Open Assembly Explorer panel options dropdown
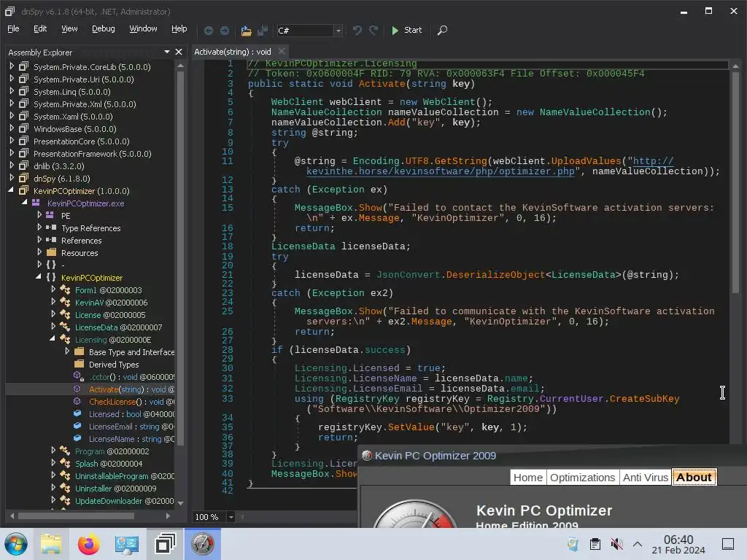Viewport: 747px width, 560px height. point(167,52)
